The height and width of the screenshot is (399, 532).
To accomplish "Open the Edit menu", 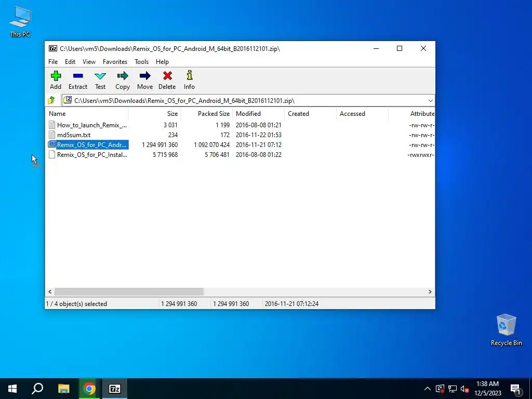I will pos(70,62).
